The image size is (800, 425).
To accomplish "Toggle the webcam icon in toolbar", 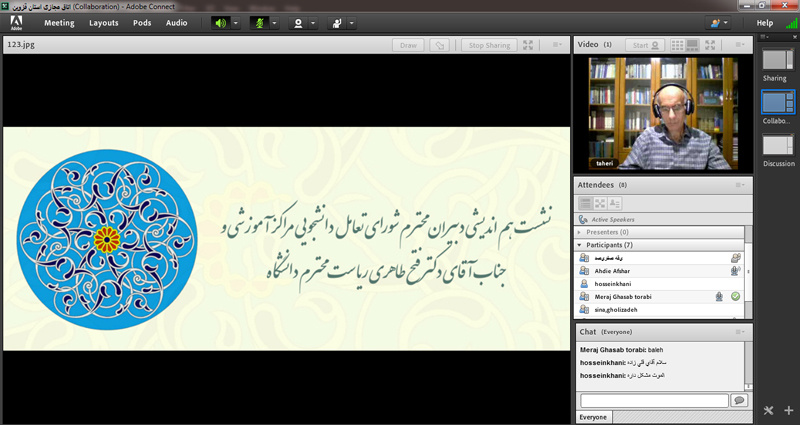I will pyautogui.click(x=297, y=22).
